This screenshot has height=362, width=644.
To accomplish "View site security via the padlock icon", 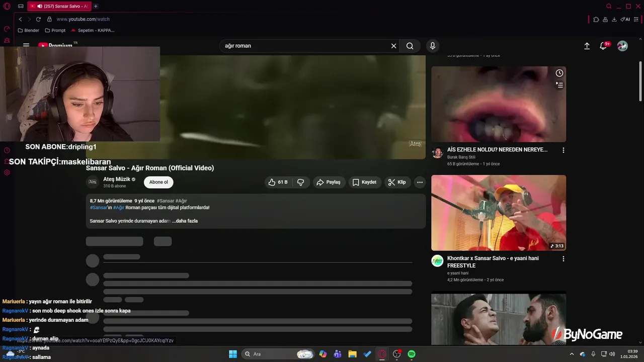I will [x=49, y=19].
